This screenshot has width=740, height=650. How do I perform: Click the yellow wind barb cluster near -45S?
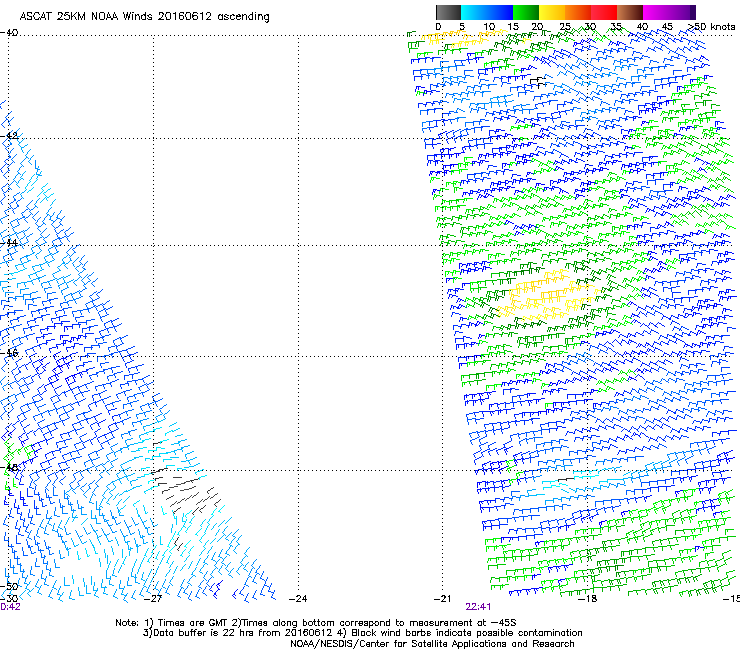click(x=547, y=295)
